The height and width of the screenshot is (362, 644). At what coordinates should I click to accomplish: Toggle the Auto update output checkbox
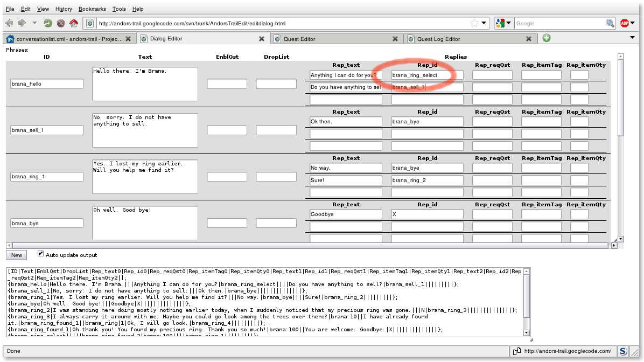click(41, 254)
